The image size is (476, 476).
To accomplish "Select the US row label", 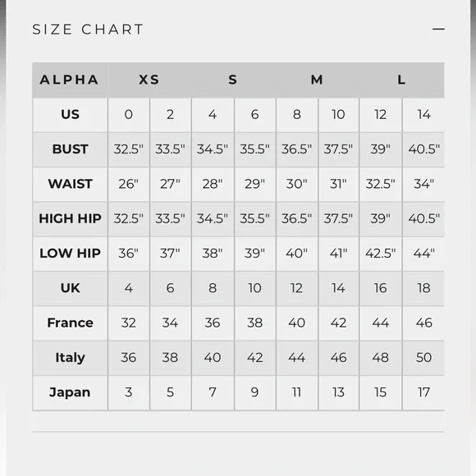I will (70, 115).
